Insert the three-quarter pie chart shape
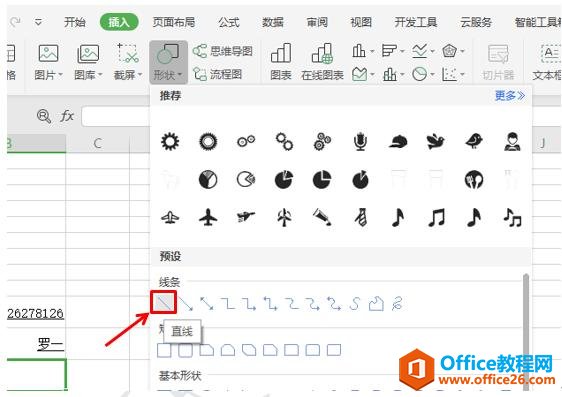The width and height of the screenshot is (562, 397). (322, 179)
